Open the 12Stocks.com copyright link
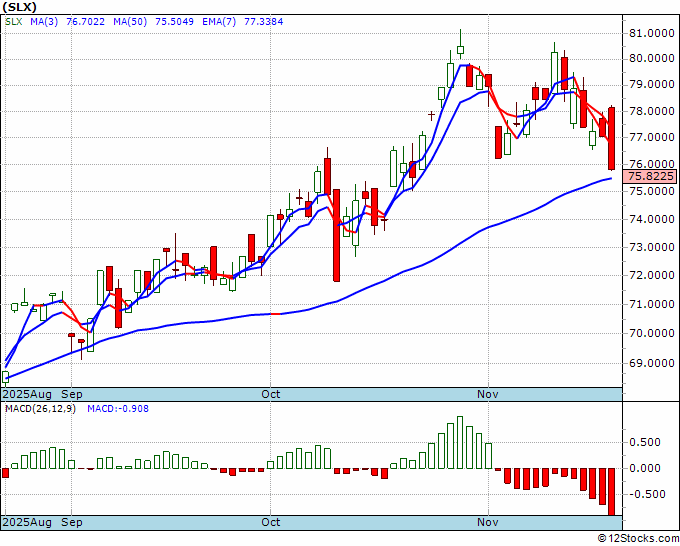680x546 pixels. coord(638,539)
